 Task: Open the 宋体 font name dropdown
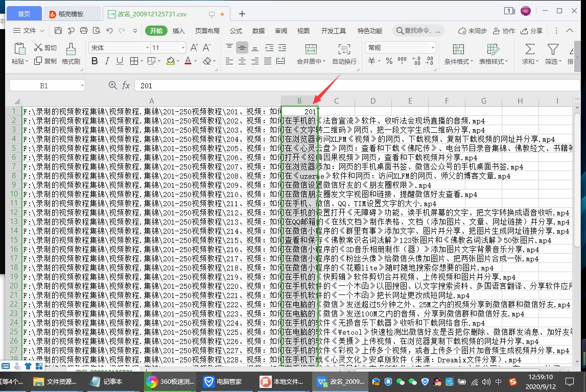(x=147, y=47)
